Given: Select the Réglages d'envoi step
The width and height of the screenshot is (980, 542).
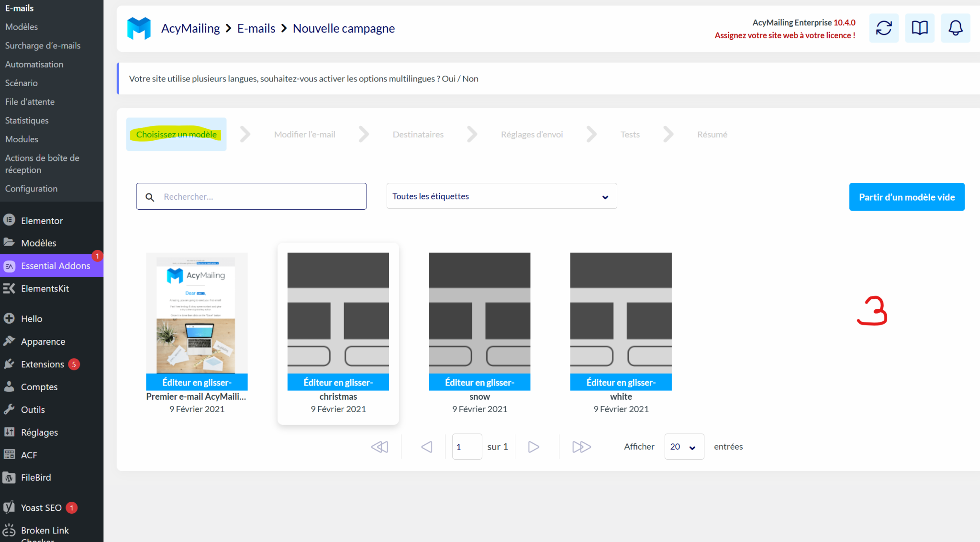Looking at the screenshot, I should 532,135.
